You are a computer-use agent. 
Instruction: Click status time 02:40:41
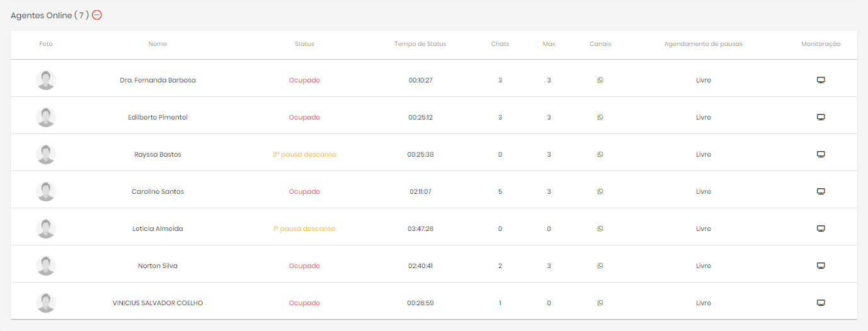[420, 266]
